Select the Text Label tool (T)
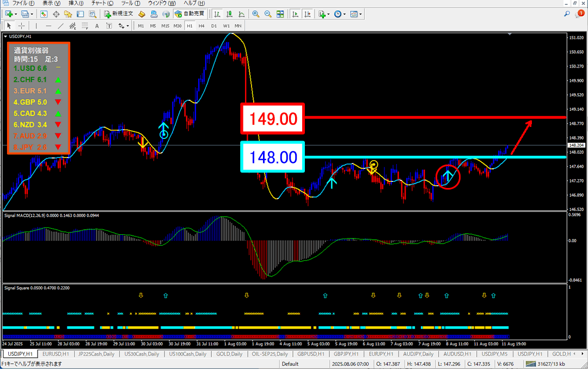Viewport: 588px width, 371px height. point(109,26)
